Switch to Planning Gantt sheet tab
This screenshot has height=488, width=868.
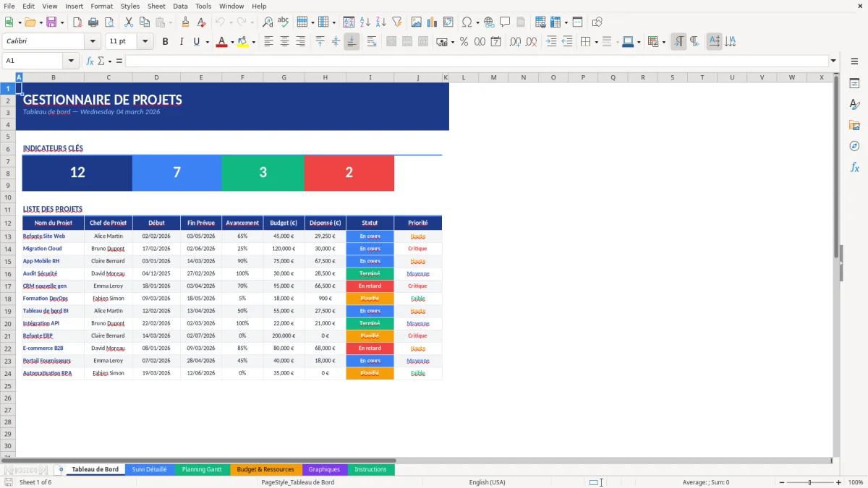coord(202,469)
